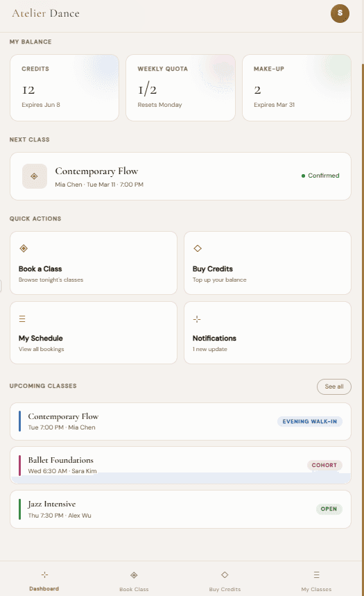
Task: Open the Credits balance card
Action: pyautogui.click(x=64, y=88)
